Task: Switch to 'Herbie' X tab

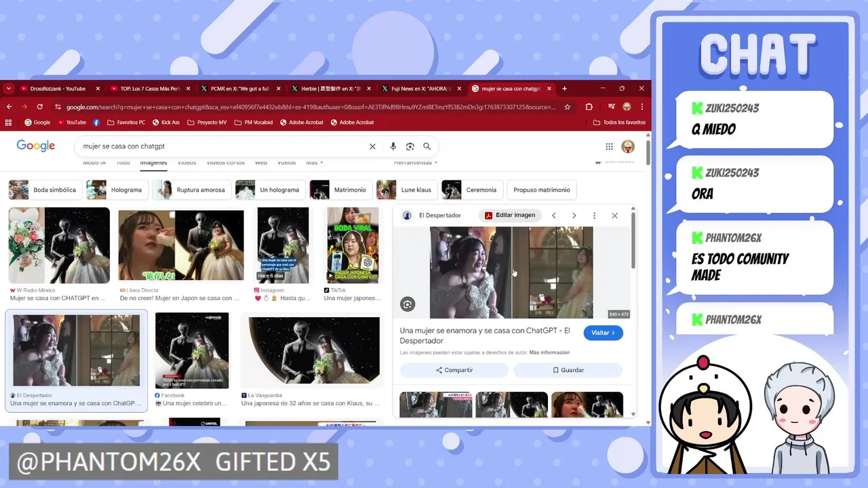Action: click(330, 88)
